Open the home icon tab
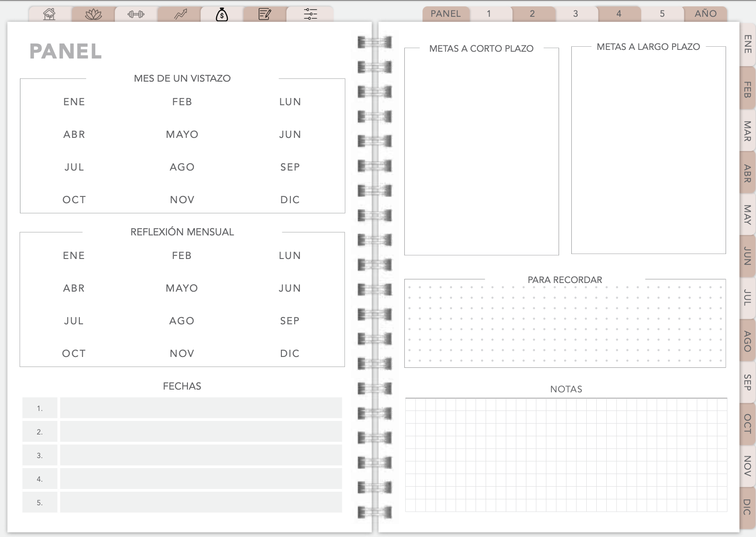 (49, 15)
